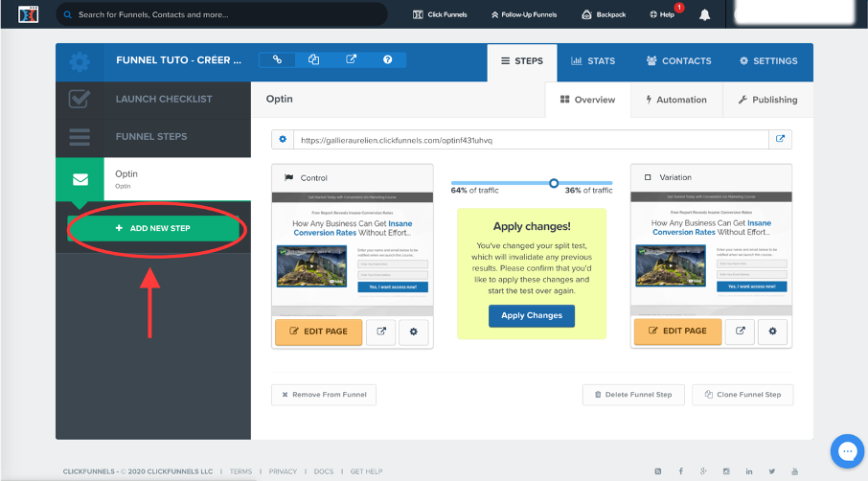The height and width of the screenshot is (481, 868).
Task: Switch to the CONTACTS tab
Action: 678,61
